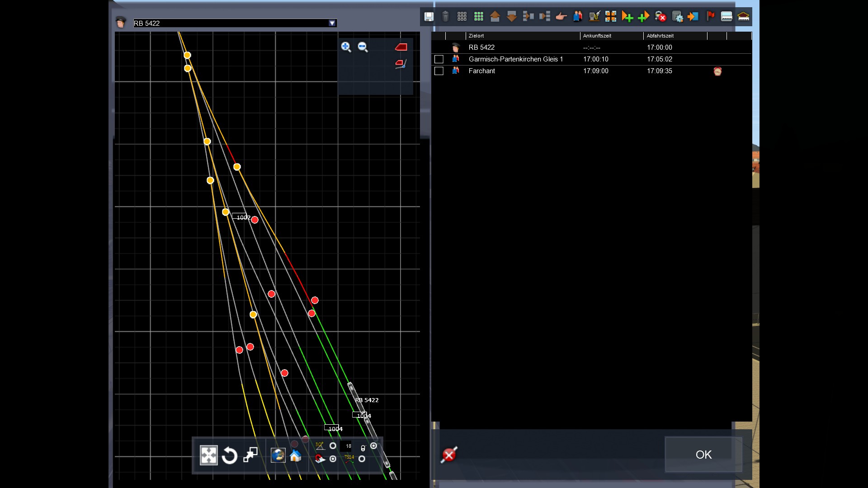Click the red flag icon
Image resolution: width=868 pixels, height=488 pixels.
click(710, 17)
